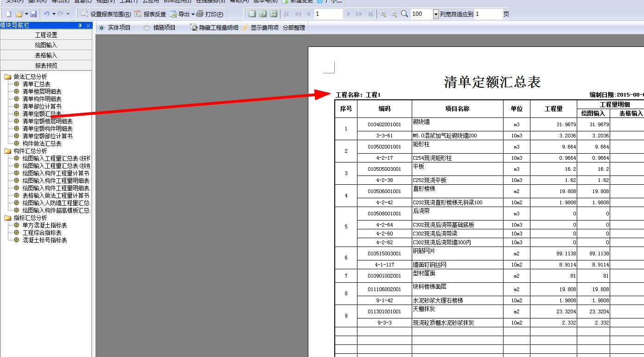Image resolution: width=644 pixels, height=357 pixels.
Task: Click code cell 010402001001
Action: coord(384,124)
